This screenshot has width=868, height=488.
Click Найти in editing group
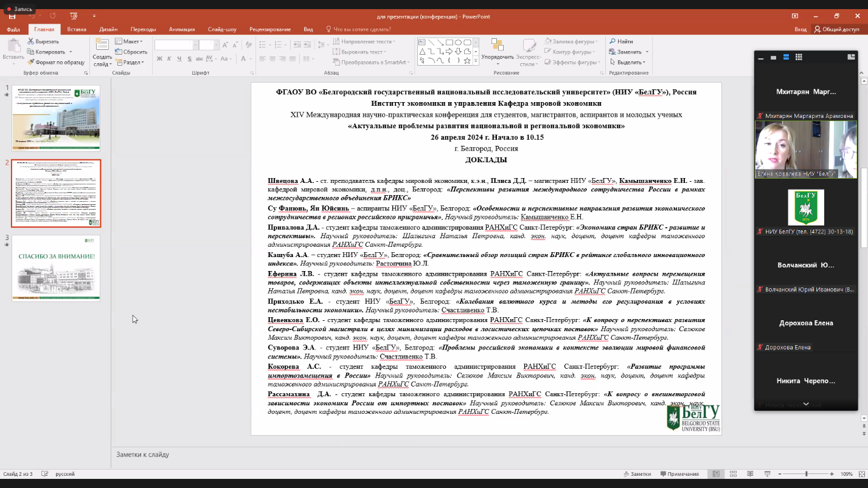(622, 41)
